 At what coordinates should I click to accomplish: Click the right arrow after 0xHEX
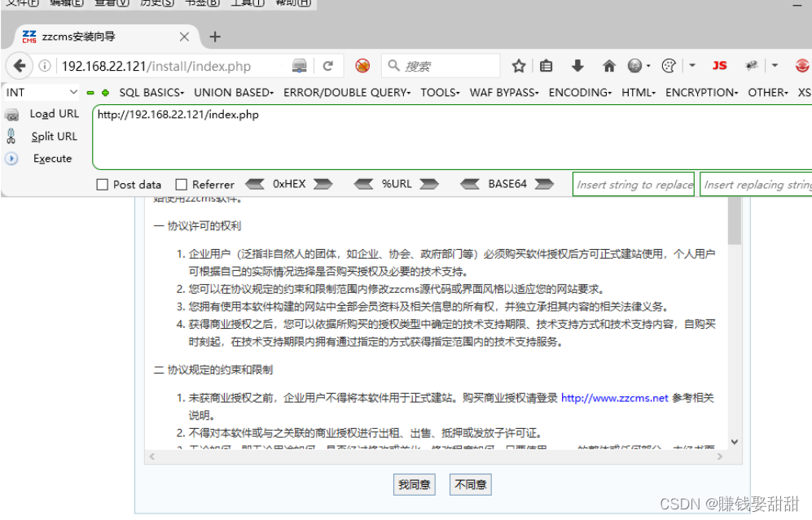323,184
